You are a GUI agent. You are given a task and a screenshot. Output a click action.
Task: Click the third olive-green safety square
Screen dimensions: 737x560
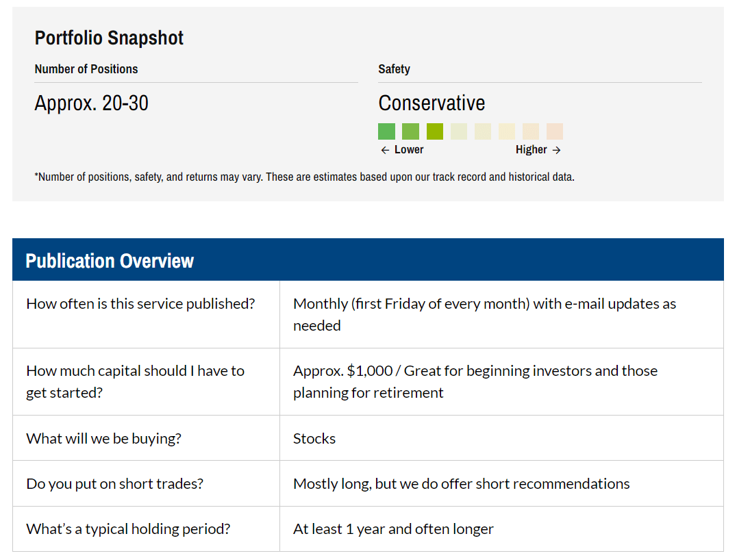point(435,131)
